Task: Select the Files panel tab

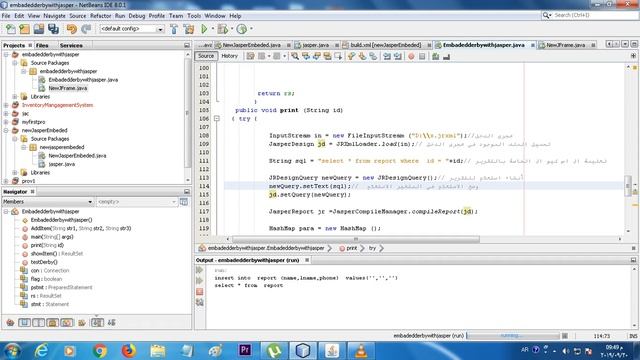Action: click(x=42, y=45)
